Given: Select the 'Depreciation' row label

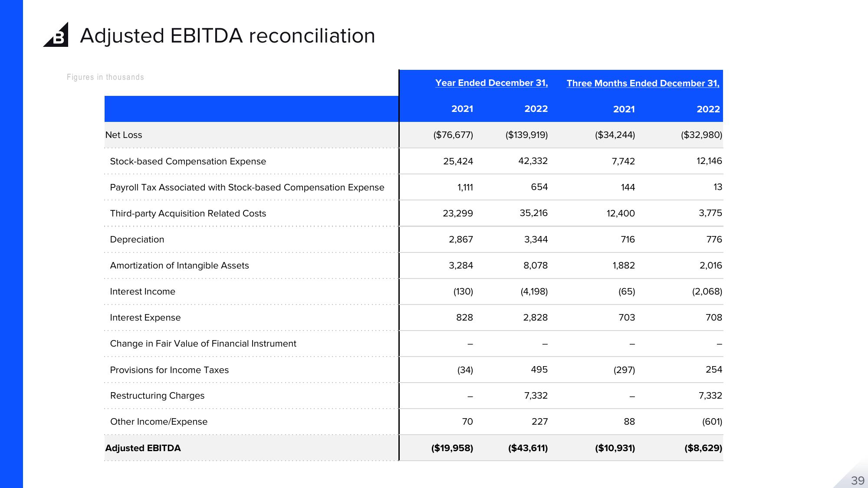Looking at the screenshot, I should tap(137, 239).
